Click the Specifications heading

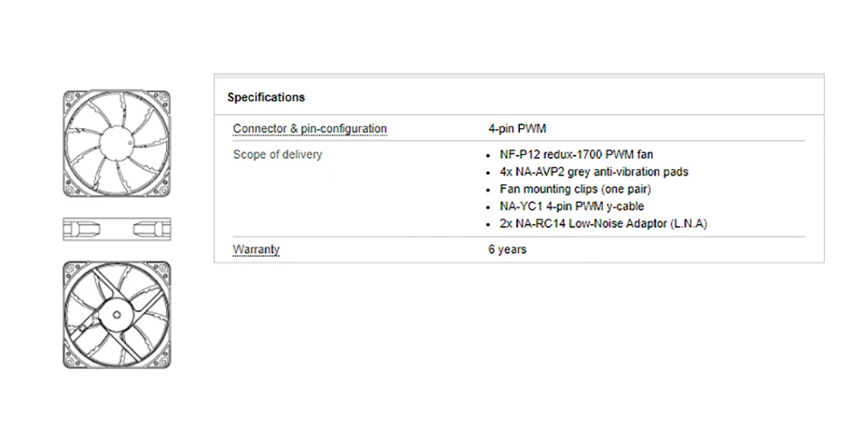tap(266, 97)
